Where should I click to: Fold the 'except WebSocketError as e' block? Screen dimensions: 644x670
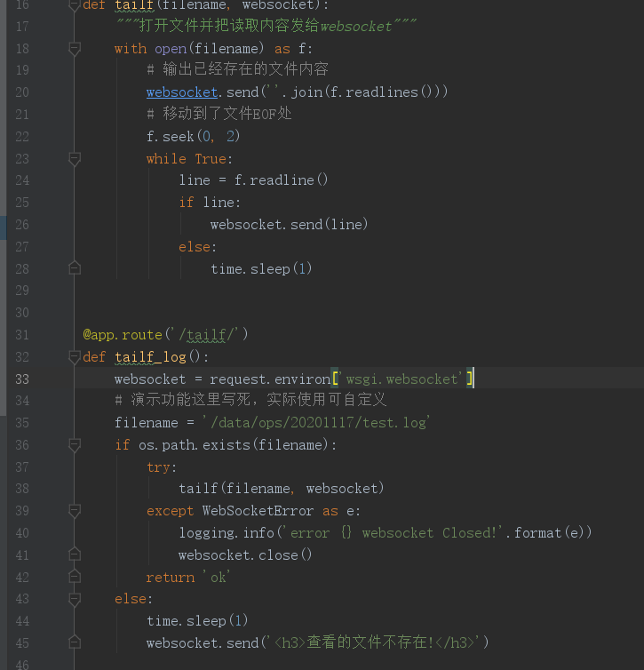pos(75,511)
